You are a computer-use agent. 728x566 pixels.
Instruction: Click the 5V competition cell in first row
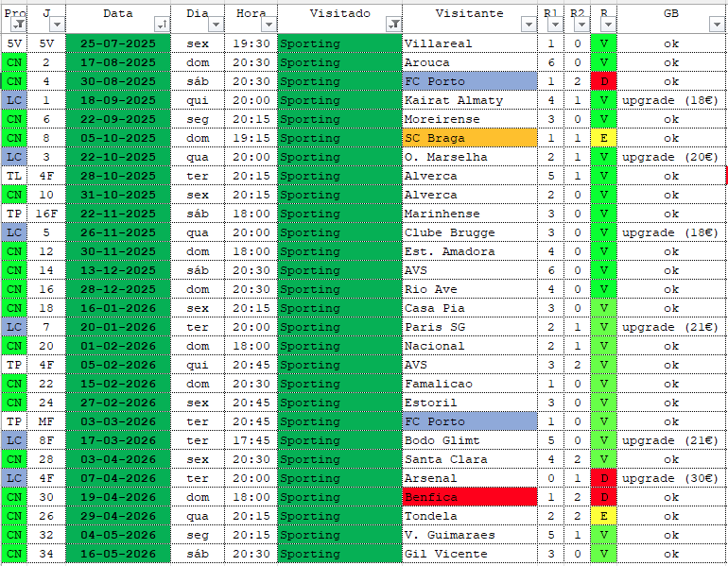14,43
